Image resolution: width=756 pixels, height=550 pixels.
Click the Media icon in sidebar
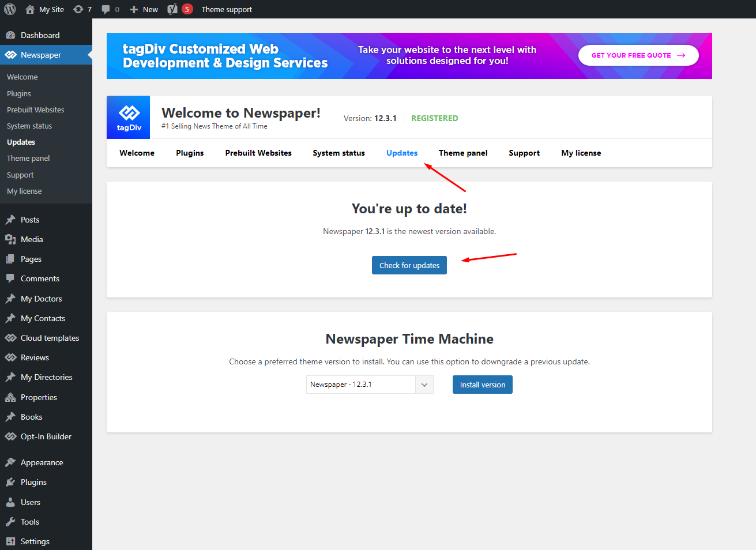click(10, 239)
